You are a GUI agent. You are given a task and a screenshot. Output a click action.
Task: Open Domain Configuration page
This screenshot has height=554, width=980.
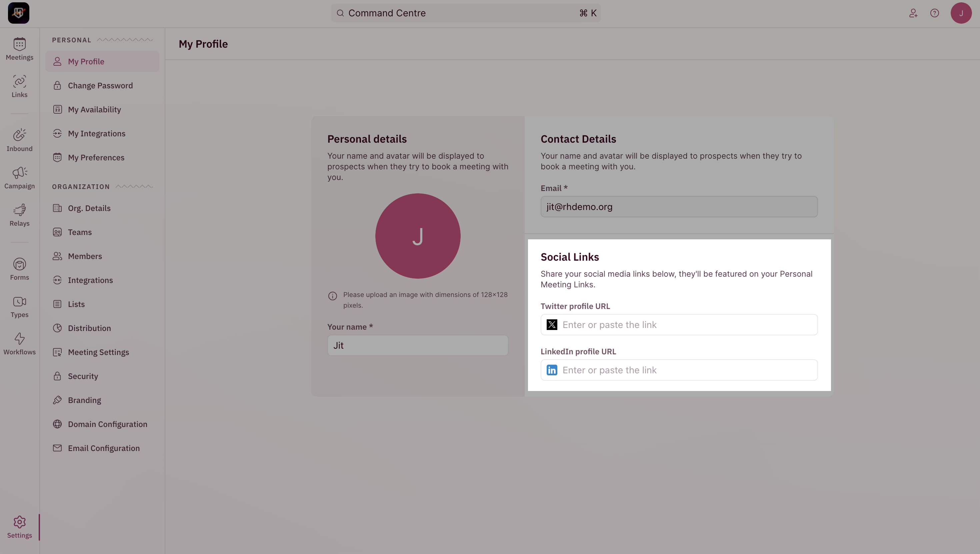(x=102, y=424)
